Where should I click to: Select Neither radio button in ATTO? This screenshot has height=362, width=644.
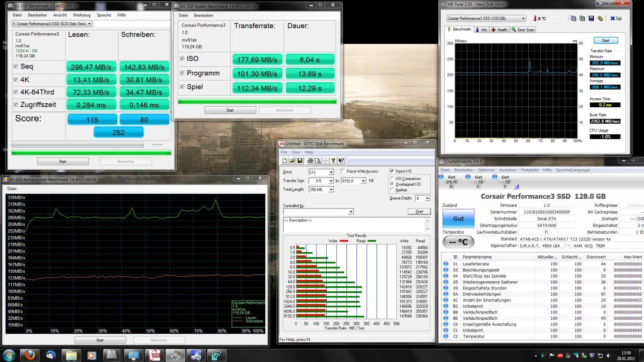(x=392, y=190)
